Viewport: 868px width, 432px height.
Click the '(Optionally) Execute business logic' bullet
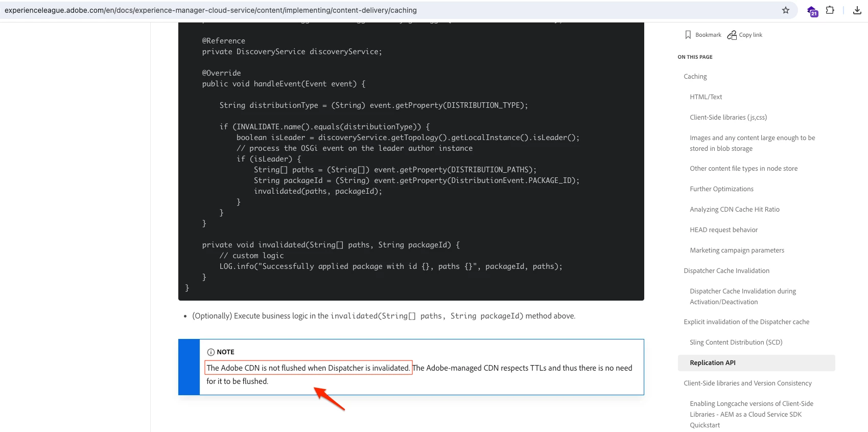pos(384,316)
